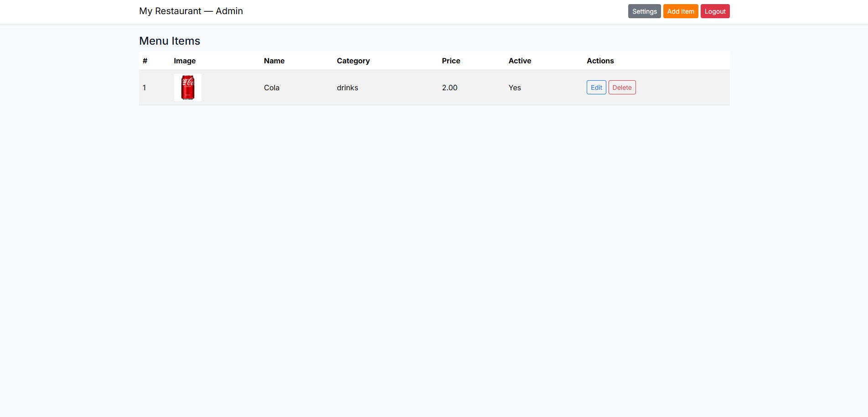Edit the Cola menu item

[x=596, y=88]
